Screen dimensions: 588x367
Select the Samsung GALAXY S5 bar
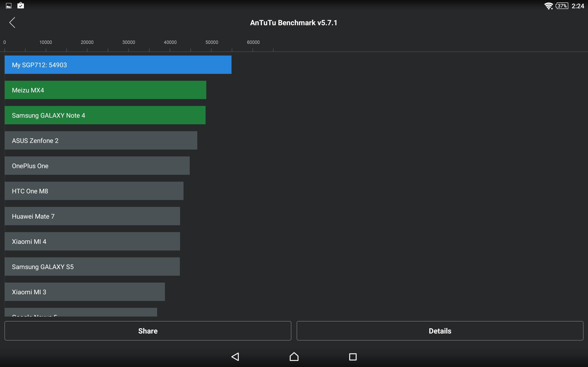92,267
